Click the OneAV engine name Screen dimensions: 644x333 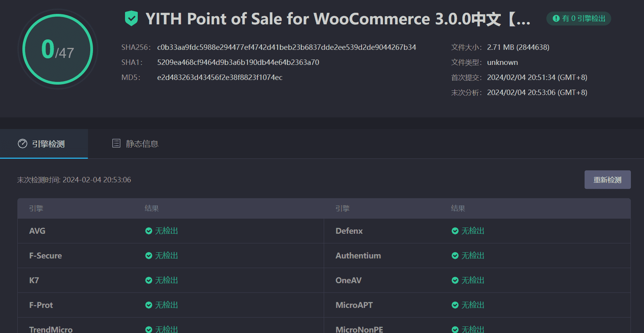point(348,280)
